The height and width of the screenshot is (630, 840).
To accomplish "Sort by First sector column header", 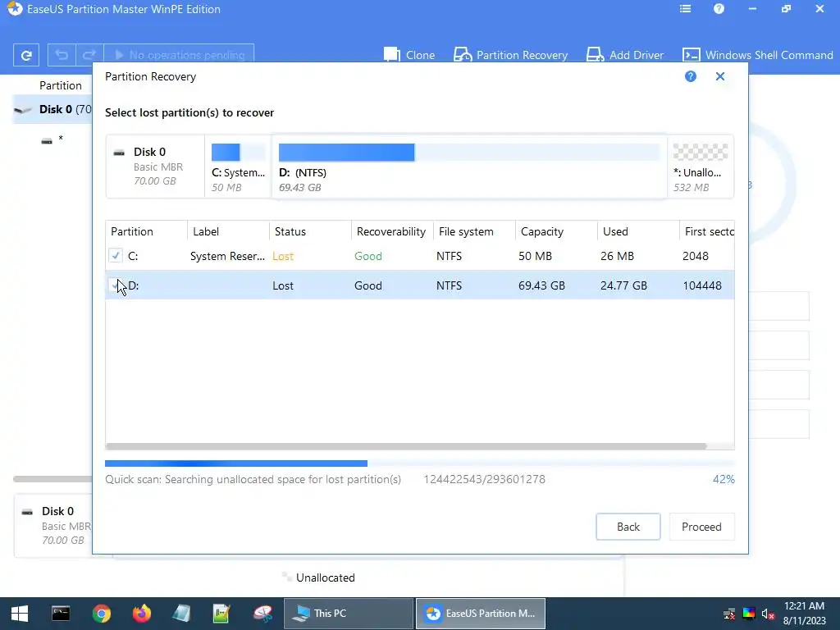I will (707, 231).
